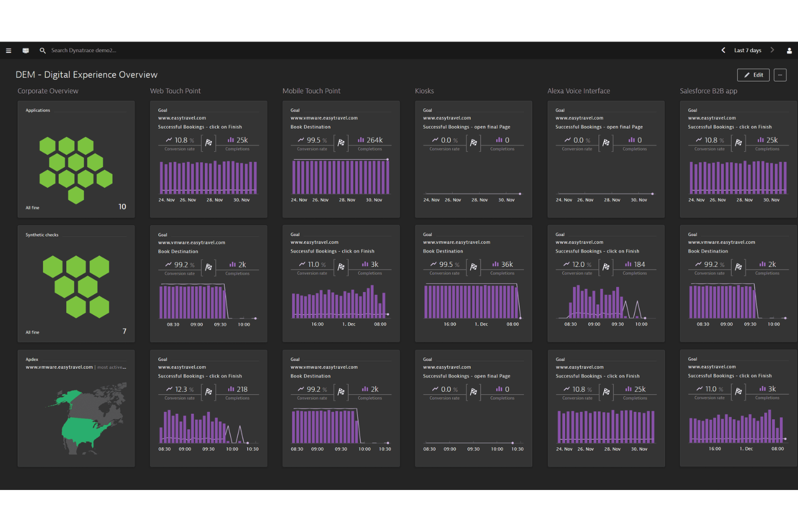Screen dimensions: 798x532
Task: Click the completions bar icon next to 184
Action: 628,264
